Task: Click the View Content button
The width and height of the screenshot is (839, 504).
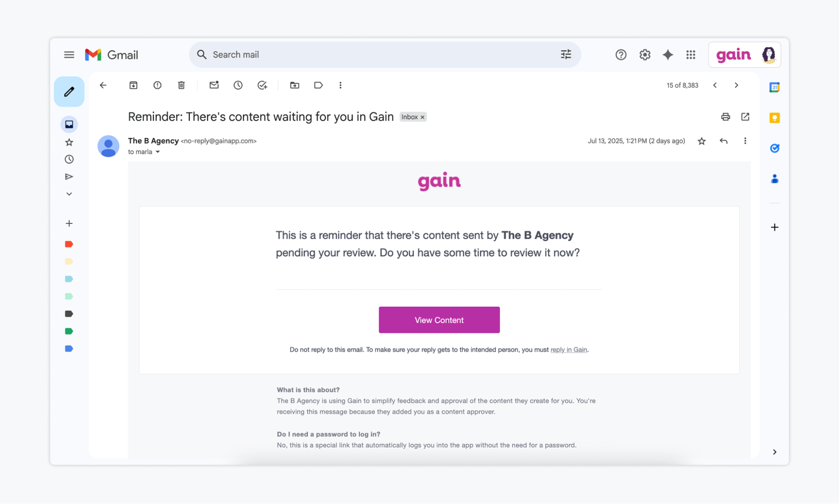Action: coord(439,320)
